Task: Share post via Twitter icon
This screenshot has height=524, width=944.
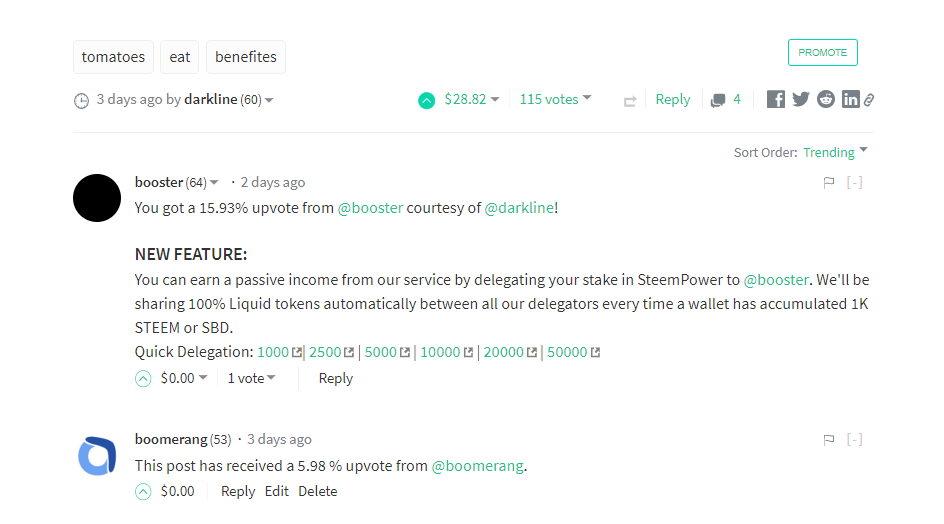Action: click(801, 99)
